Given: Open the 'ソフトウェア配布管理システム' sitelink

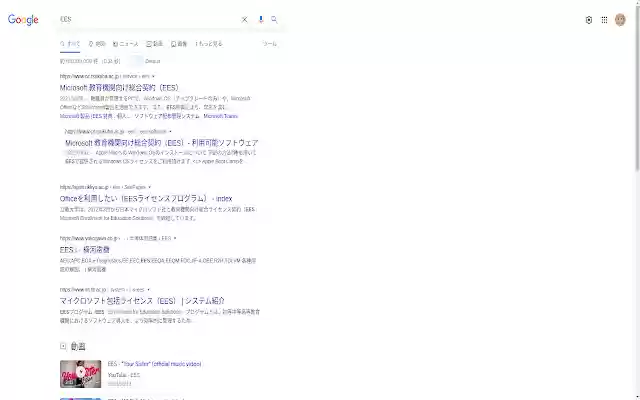Looking at the screenshot, I should pos(167,116).
